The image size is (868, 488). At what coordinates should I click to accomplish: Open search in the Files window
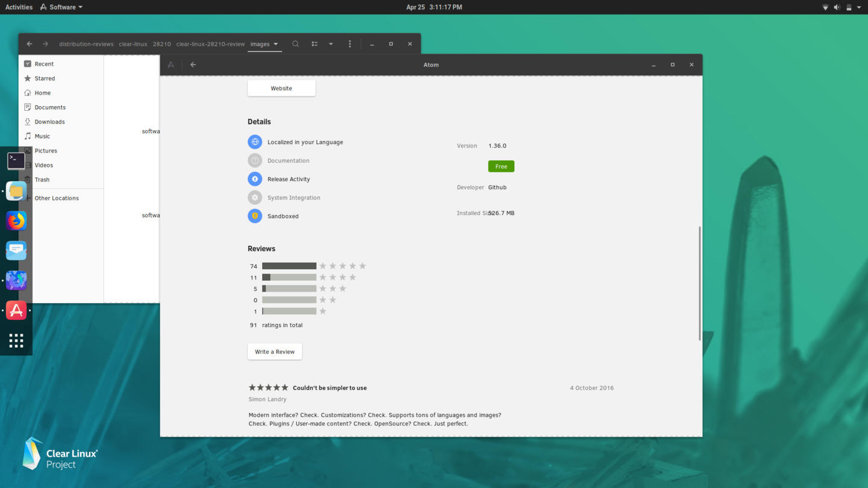[x=295, y=44]
